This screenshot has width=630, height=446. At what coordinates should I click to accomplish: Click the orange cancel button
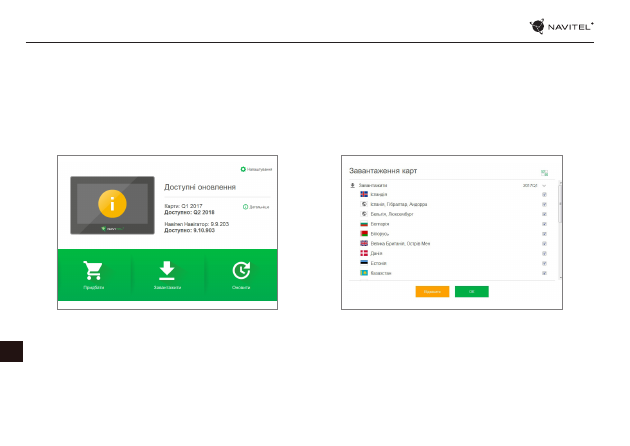coord(432,292)
